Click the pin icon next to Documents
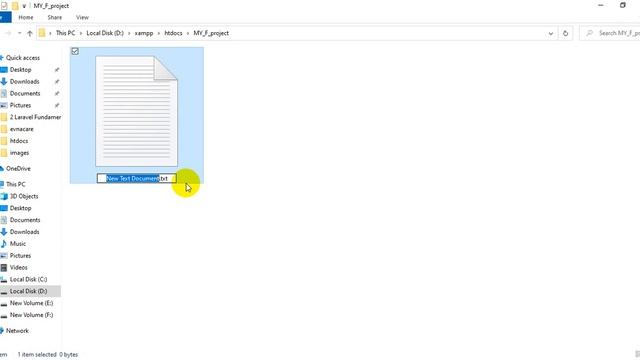This screenshot has width=640, height=360. pyautogui.click(x=57, y=93)
